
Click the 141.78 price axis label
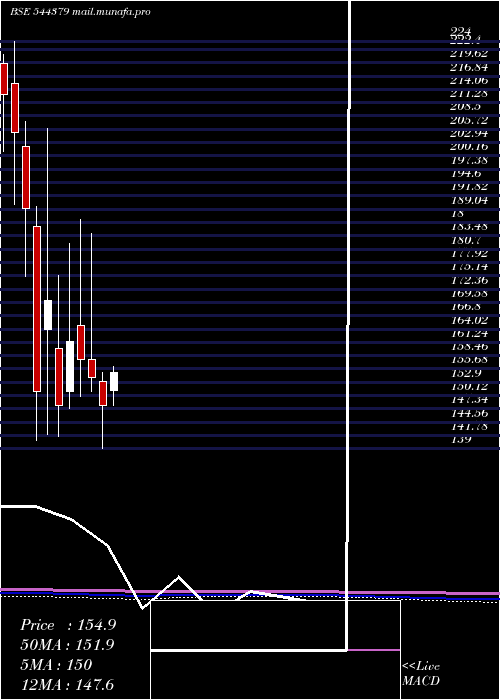click(x=469, y=426)
